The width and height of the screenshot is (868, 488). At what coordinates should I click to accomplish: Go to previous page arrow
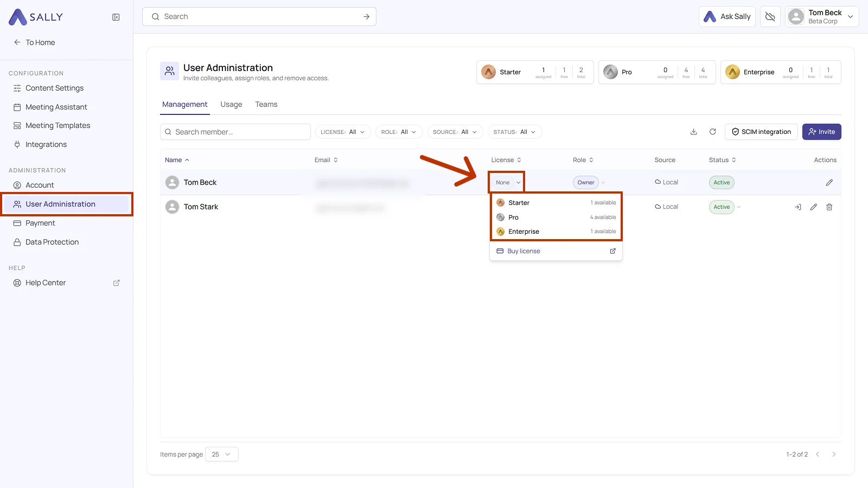[x=818, y=454]
